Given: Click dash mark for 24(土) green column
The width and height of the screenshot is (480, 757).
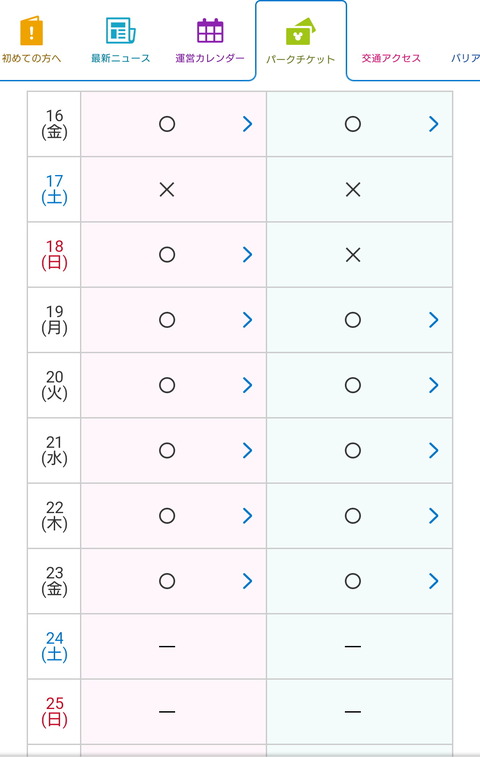Looking at the screenshot, I should [353, 646].
